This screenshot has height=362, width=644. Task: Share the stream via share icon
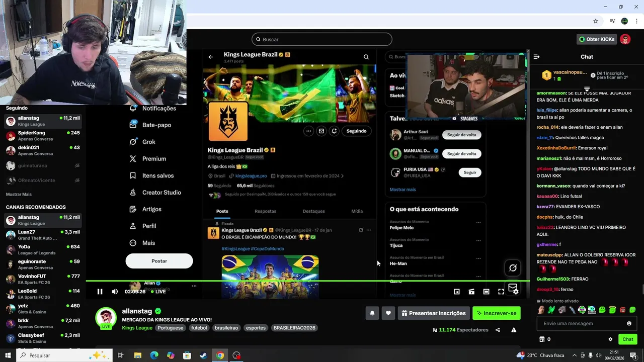click(498, 330)
